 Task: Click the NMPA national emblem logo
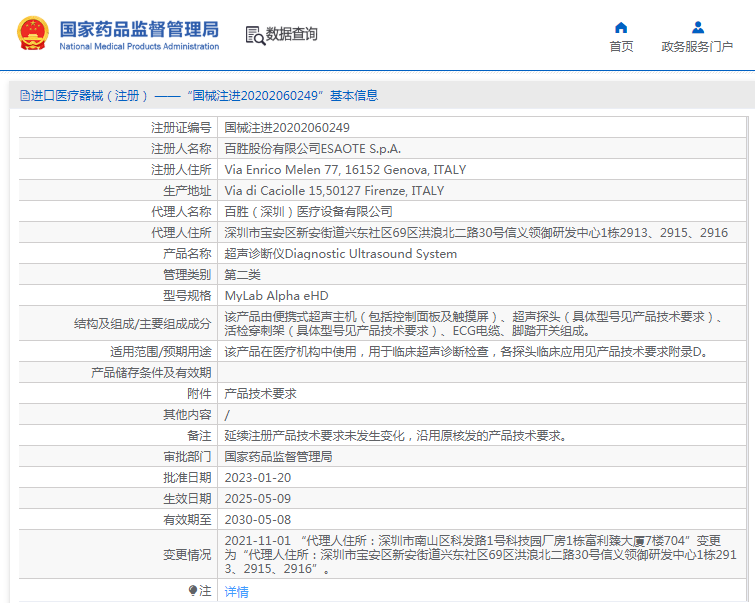tap(33, 33)
